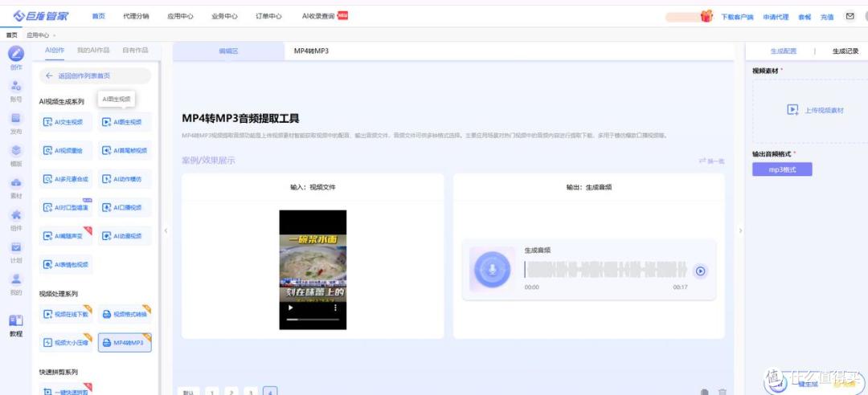868x395 pixels.
Task: Switch to the AI创作 tab
Action: pyautogui.click(x=55, y=50)
